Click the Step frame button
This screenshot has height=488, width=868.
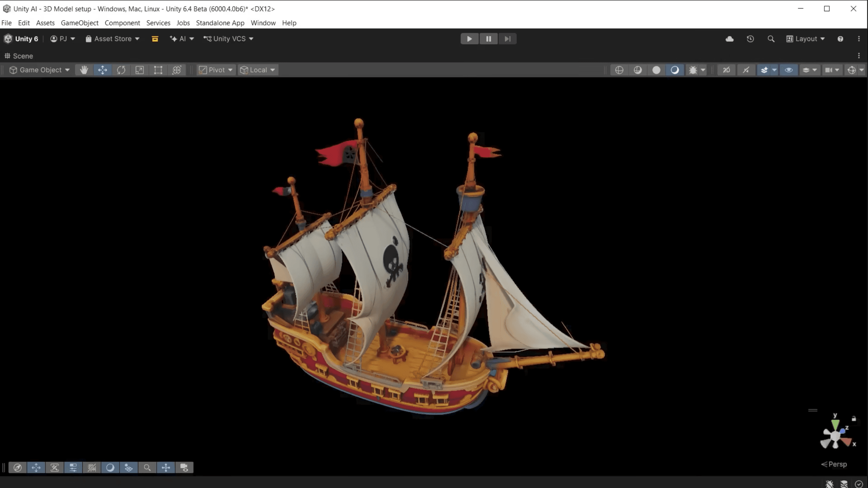coord(507,39)
